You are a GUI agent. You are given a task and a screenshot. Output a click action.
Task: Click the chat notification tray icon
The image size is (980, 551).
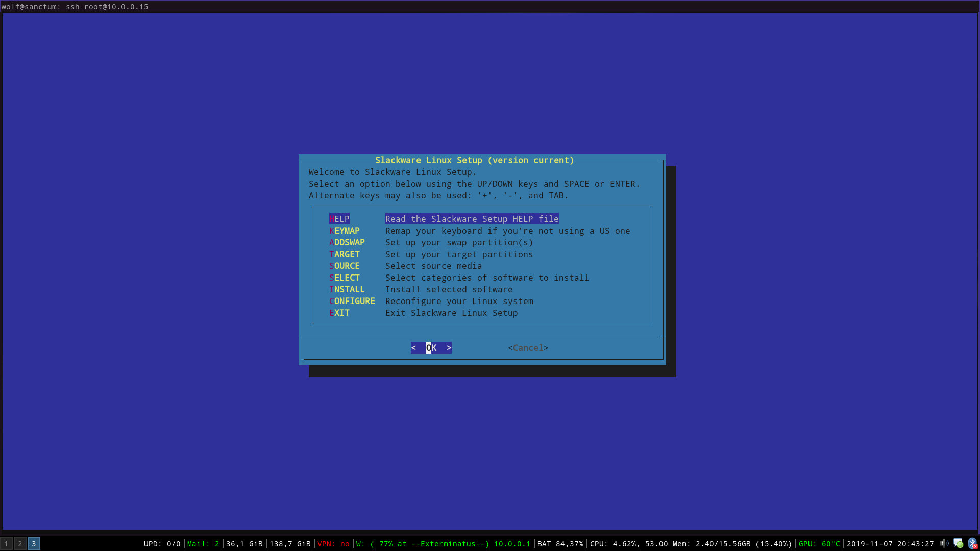pos(958,543)
